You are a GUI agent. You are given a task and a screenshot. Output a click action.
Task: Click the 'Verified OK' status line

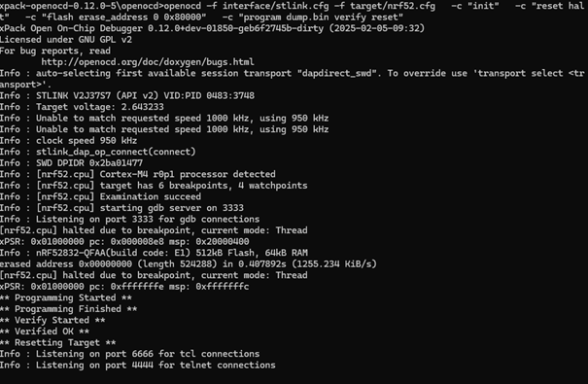(x=45, y=332)
